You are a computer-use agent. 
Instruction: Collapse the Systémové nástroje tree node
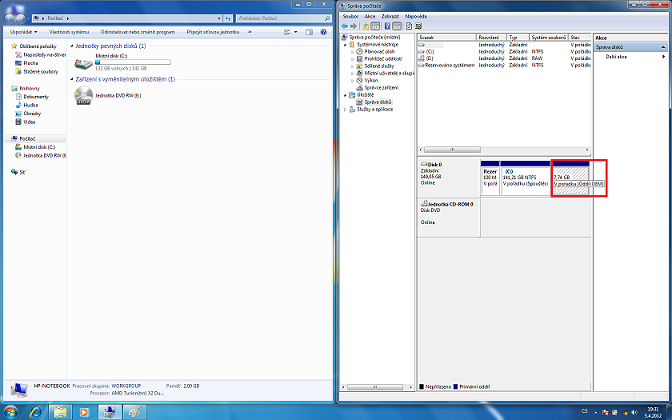click(x=345, y=44)
